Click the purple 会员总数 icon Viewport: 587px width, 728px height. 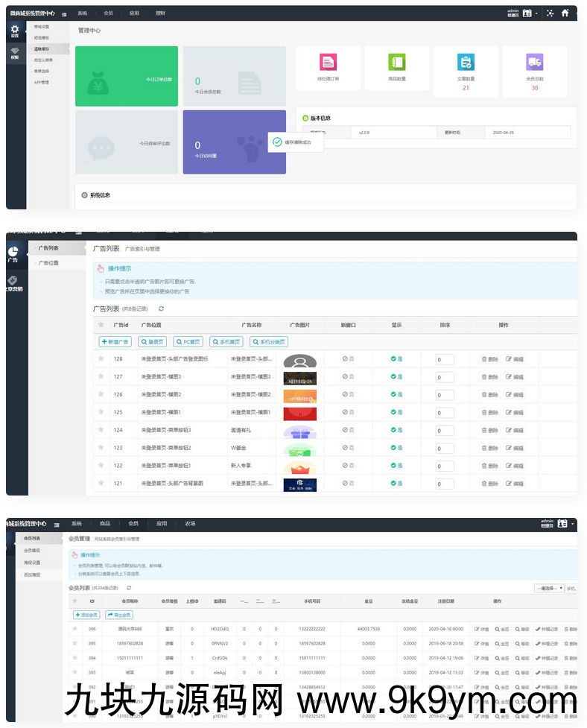click(534, 62)
